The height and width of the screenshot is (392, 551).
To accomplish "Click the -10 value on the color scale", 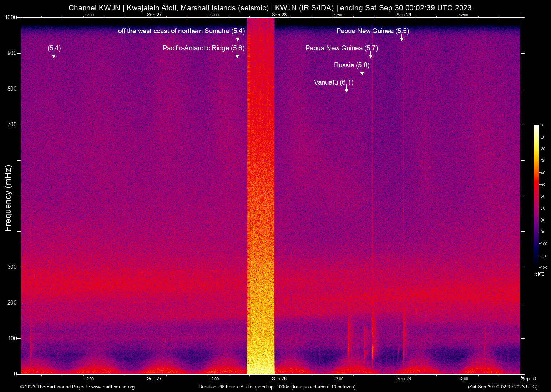I will coord(542,137).
